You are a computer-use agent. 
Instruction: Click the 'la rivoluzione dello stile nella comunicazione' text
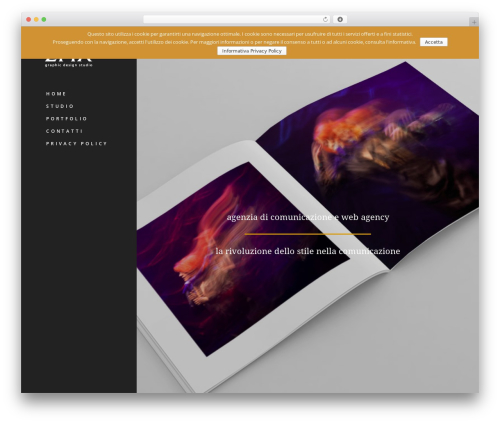[x=308, y=251]
